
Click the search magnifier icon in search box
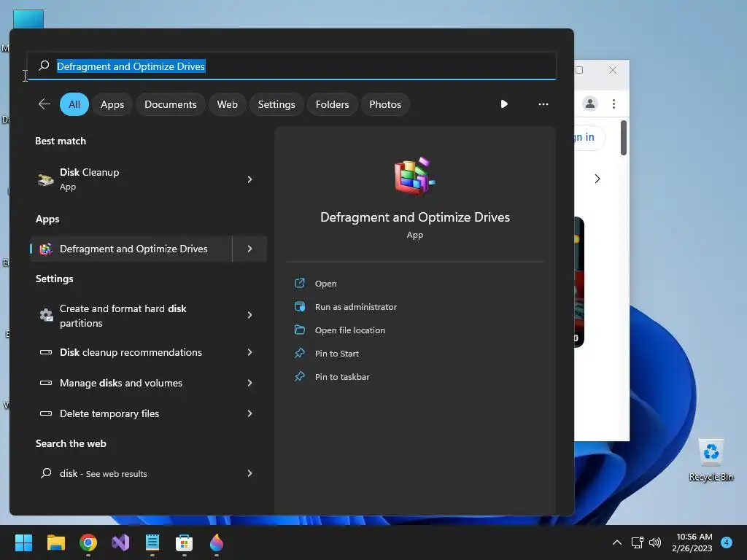coord(44,66)
